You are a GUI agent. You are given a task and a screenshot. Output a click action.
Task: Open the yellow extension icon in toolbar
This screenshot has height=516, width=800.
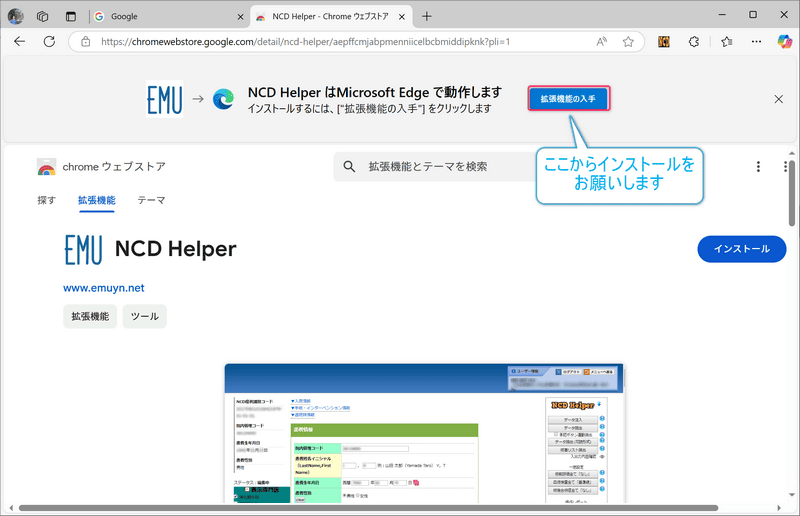(664, 42)
